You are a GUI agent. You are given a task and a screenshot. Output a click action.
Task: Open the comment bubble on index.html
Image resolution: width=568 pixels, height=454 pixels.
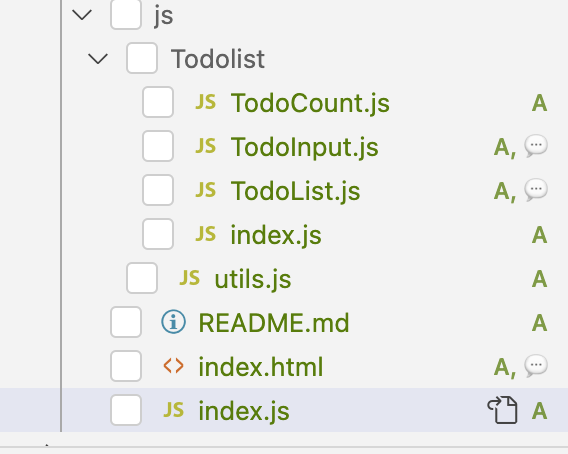(x=536, y=366)
